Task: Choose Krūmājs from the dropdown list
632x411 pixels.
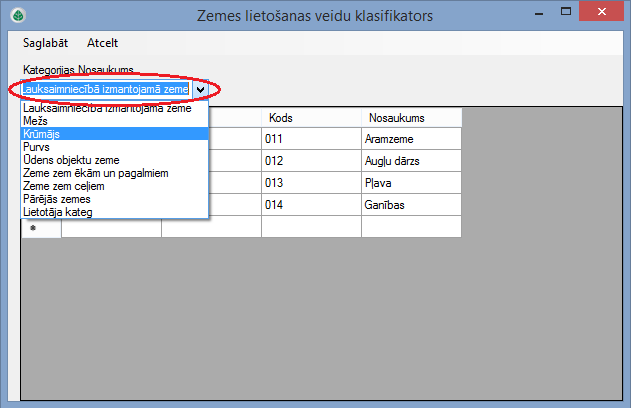Action: pyautogui.click(x=114, y=134)
